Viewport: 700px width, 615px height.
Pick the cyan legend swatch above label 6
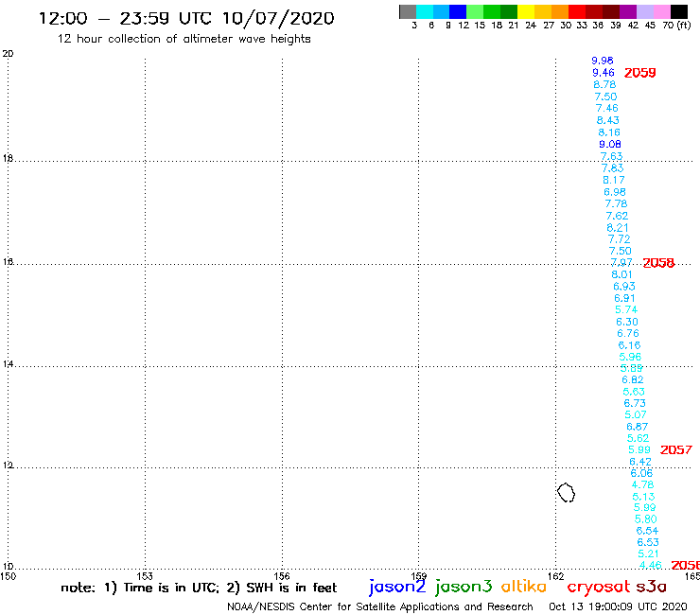pos(425,11)
